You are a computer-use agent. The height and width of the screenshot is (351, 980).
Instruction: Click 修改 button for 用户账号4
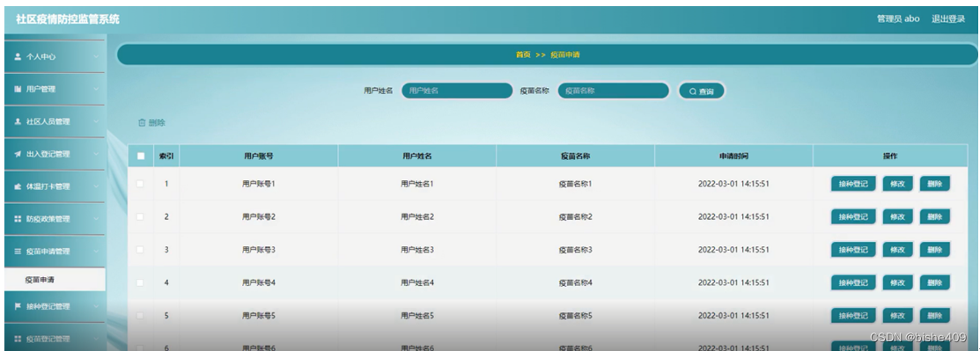897,283
